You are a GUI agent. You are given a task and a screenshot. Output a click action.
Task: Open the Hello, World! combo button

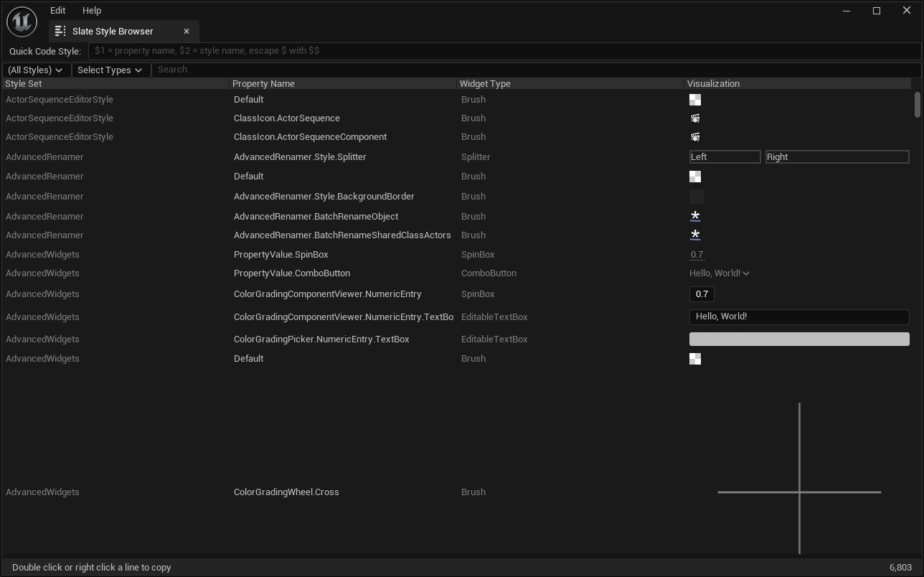pos(720,273)
